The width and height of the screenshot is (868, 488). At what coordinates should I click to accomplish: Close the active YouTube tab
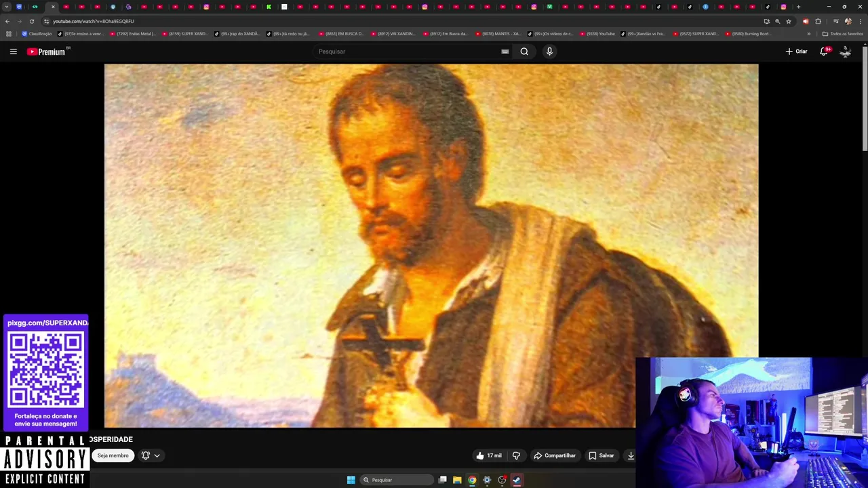(x=53, y=7)
